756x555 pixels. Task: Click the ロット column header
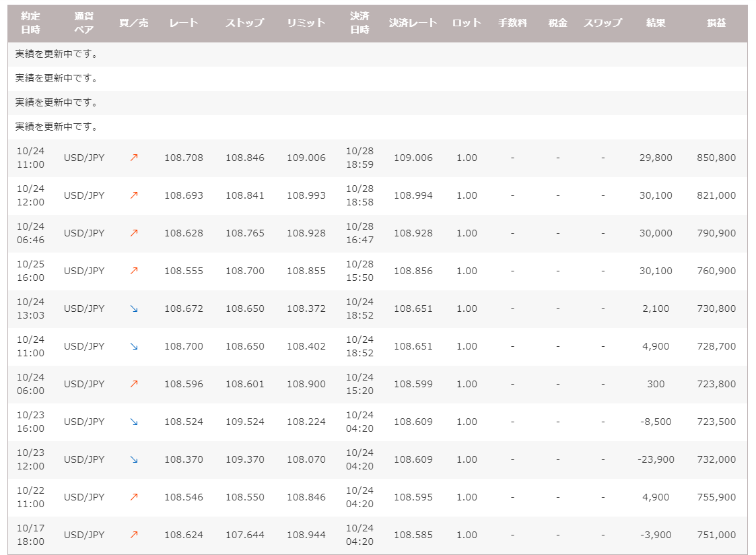tap(467, 23)
